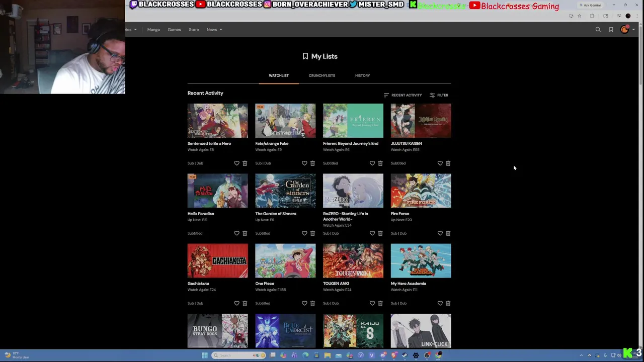The height and width of the screenshot is (362, 644).
Task: Open The Garden of Sinners title link
Action: click(x=276, y=214)
